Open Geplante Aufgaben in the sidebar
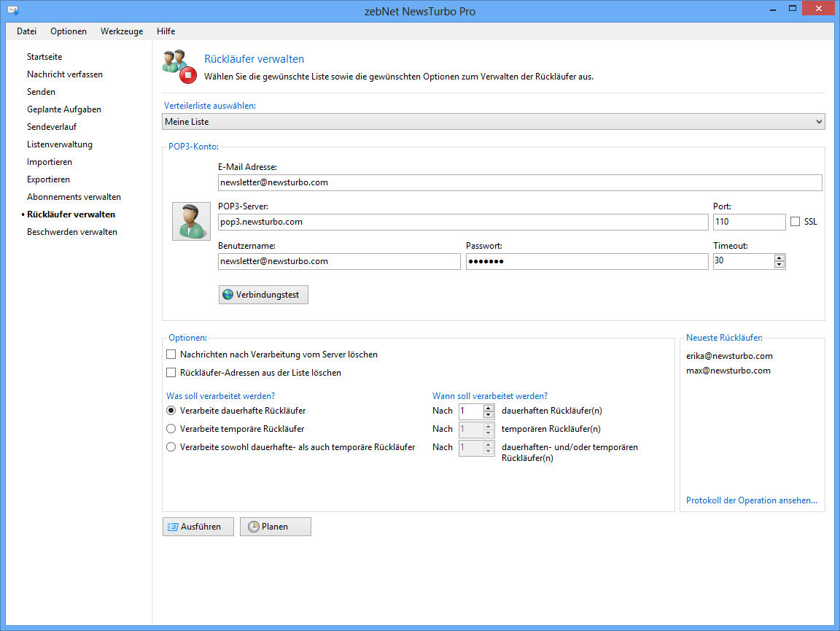The width and height of the screenshot is (840, 631). (64, 109)
